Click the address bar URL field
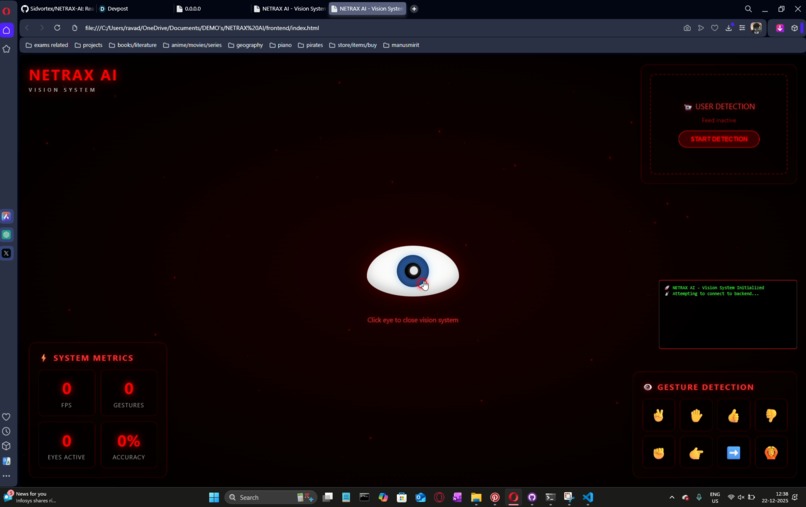Viewport: 806px width, 507px height. pos(202,28)
